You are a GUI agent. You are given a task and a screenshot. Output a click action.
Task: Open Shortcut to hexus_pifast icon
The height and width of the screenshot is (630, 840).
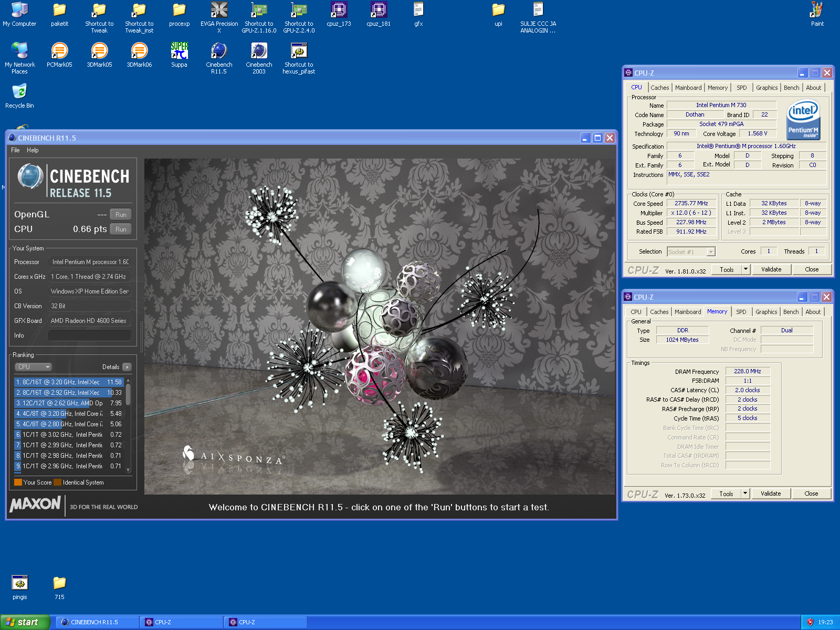pos(299,58)
